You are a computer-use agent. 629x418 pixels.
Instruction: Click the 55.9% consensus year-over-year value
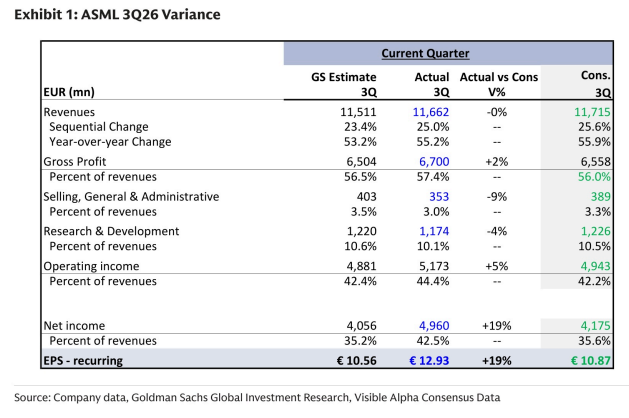click(x=594, y=142)
